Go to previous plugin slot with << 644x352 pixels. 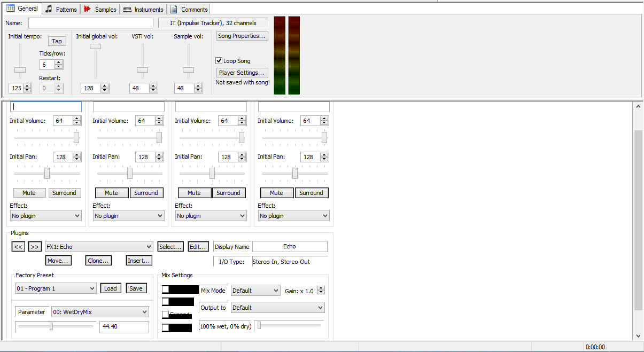coord(18,246)
